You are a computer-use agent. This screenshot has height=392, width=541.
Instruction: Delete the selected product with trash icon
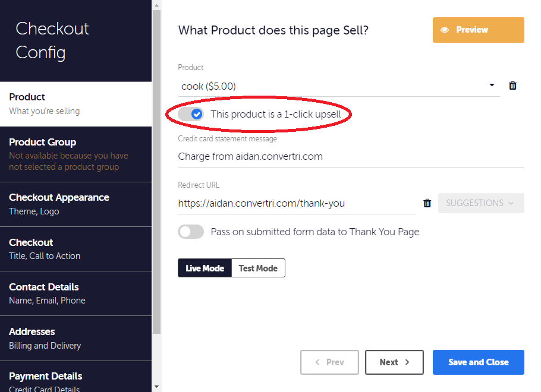(x=513, y=86)
